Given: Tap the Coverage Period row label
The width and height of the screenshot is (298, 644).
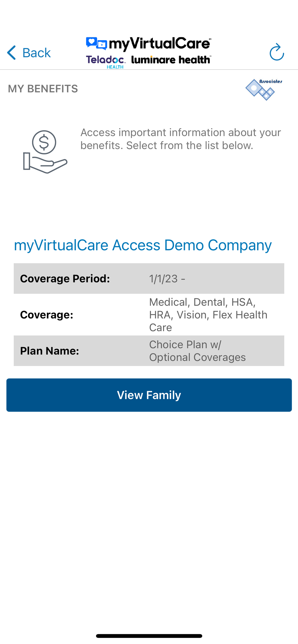Looking at the screenshot, I should [x=65, y=278].
